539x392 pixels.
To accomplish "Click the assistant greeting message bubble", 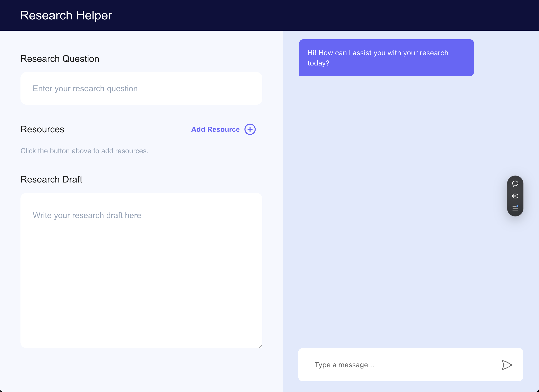I will click(x=386, y=58).
